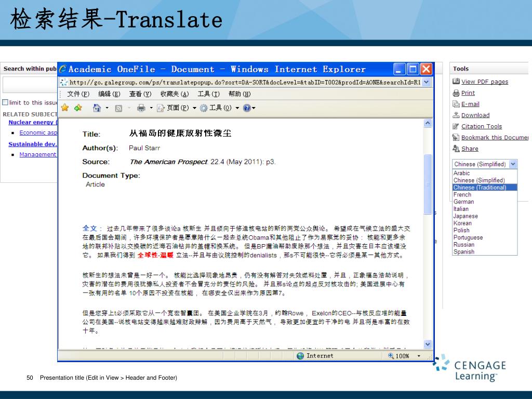
Task: Select Arabic in the language list
Action: [485, 173]
